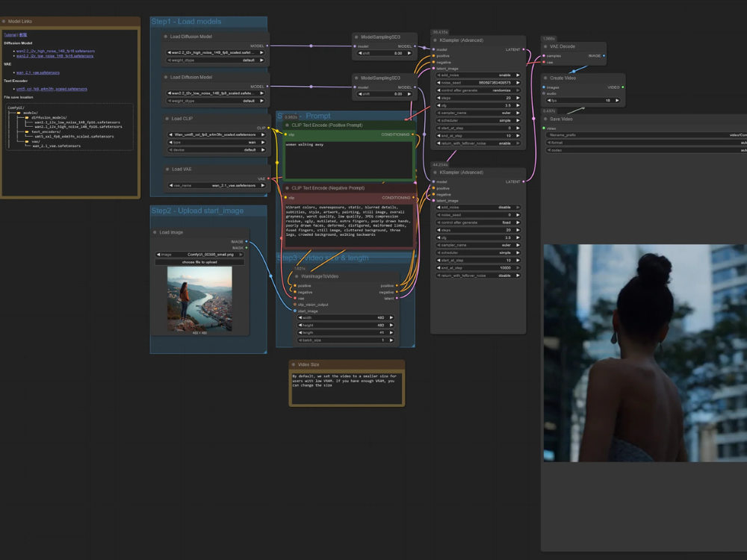Toggle add_noise 'enable' on the top KSampler
Screen dimensions: 747x560
tap(478, 75)
